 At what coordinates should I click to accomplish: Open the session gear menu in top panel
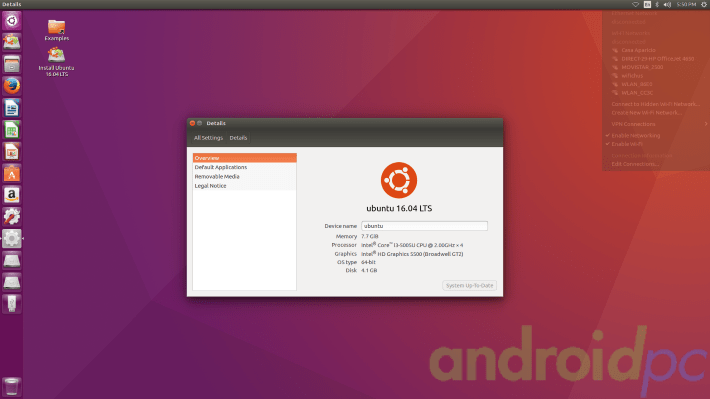[x=704, y=4]
